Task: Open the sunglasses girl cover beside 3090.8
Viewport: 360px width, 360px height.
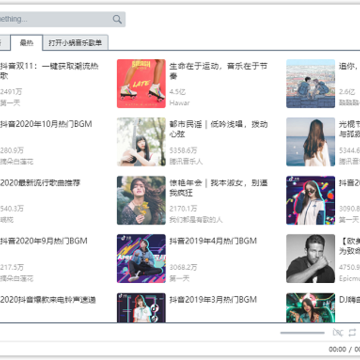Action: pos(311,200)
